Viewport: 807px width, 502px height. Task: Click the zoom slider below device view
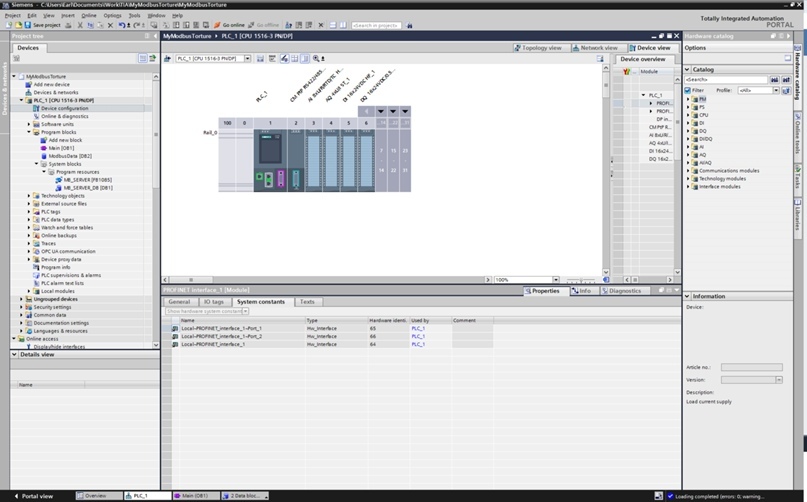point(581,280)
